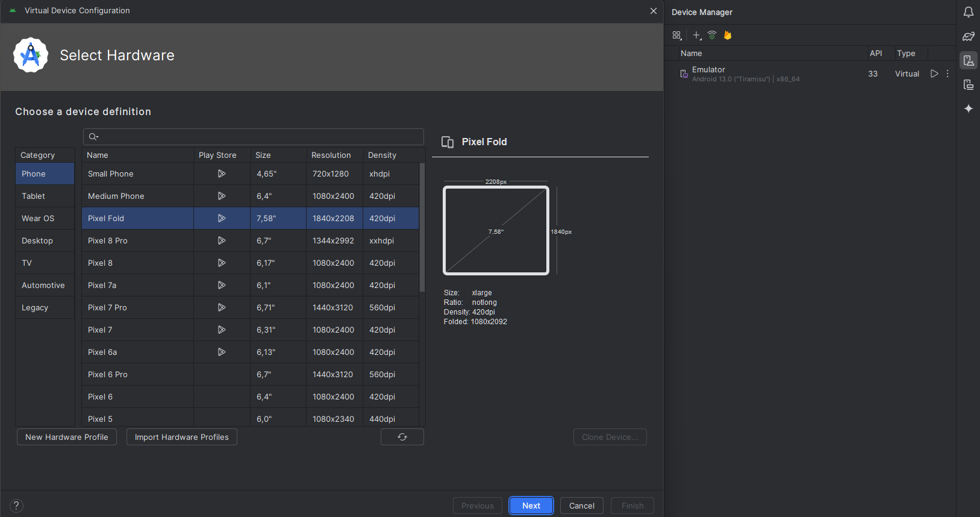Screen dimensions: 980x517
Task: Click New Hardware Profile button
Action: [x=67, y=437]
